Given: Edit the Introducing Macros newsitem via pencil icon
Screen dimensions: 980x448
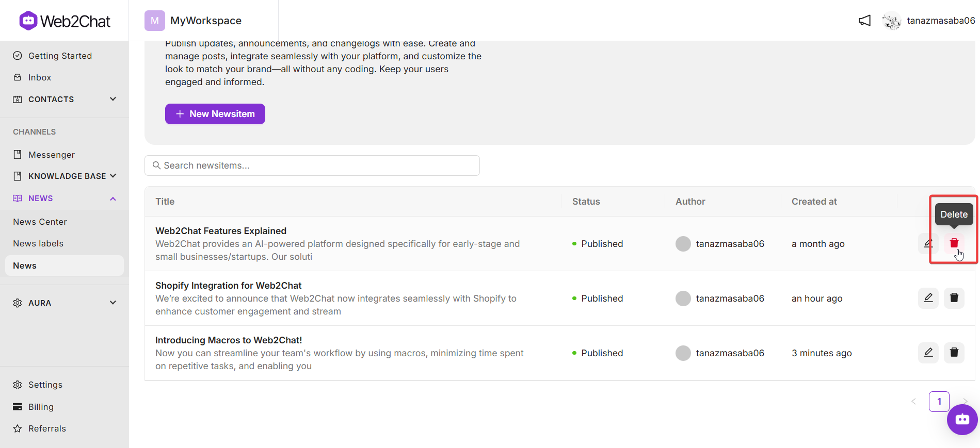Looking at the screenshot, I should click(928, 353).
